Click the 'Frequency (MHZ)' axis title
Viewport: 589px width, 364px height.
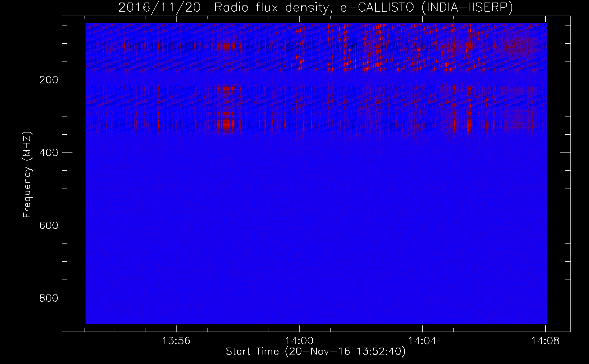[27, 175]
